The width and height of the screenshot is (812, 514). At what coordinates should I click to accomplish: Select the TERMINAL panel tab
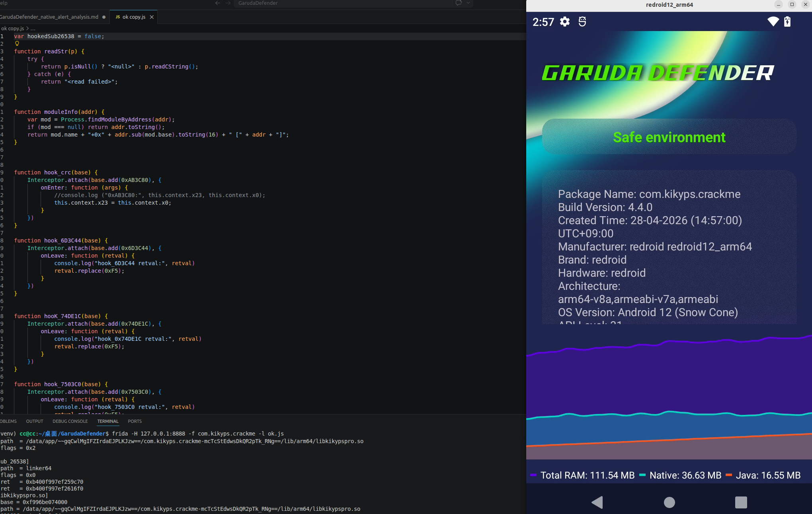[x=108, y=421]
